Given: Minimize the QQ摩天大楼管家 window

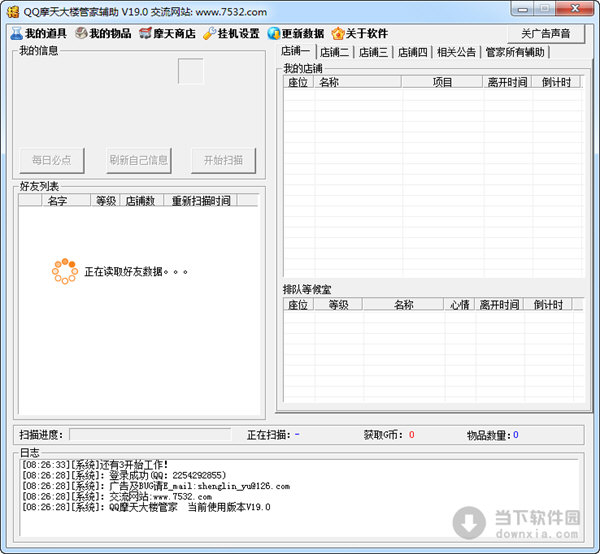Looking at the screenshot, I should 523,9.
